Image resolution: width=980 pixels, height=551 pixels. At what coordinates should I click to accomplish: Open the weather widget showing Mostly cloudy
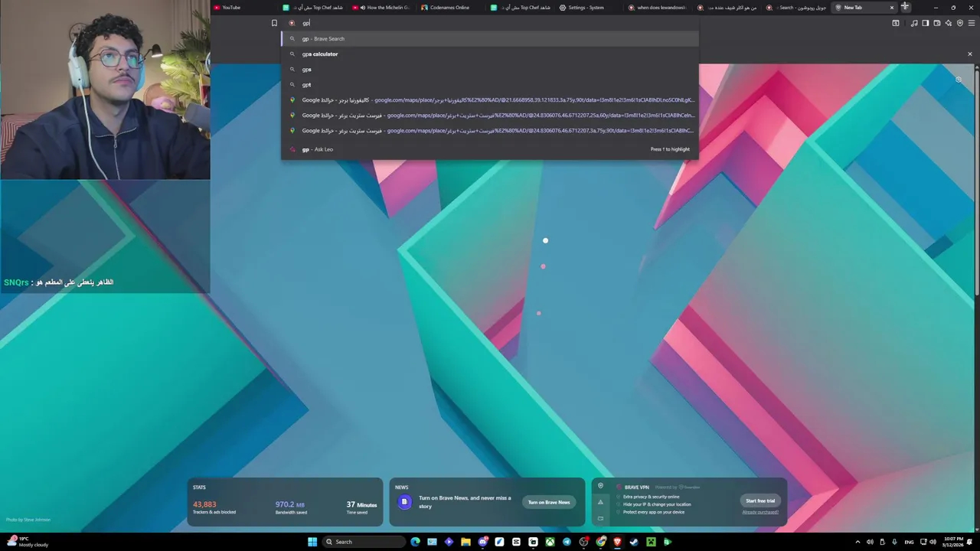click(x=28, y=542)
